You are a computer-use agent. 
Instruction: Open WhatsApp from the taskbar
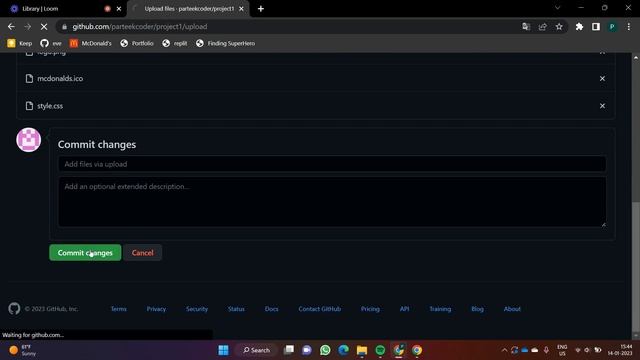(325, 350)
